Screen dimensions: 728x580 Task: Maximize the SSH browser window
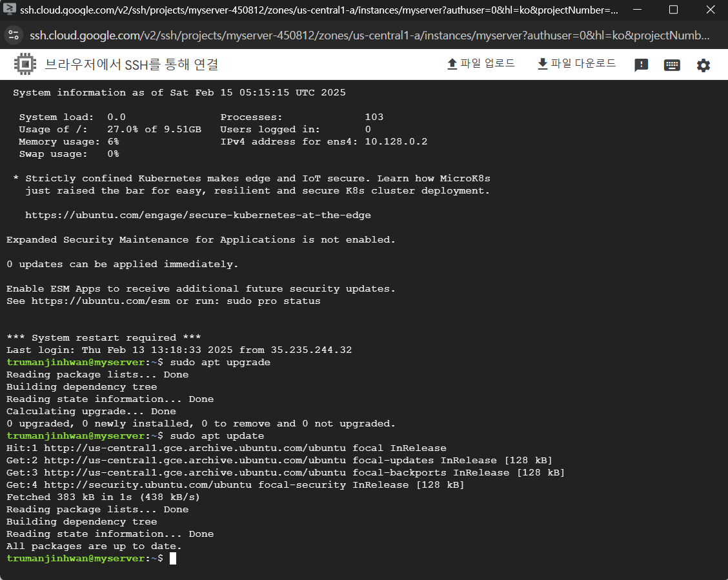[673, 10]
